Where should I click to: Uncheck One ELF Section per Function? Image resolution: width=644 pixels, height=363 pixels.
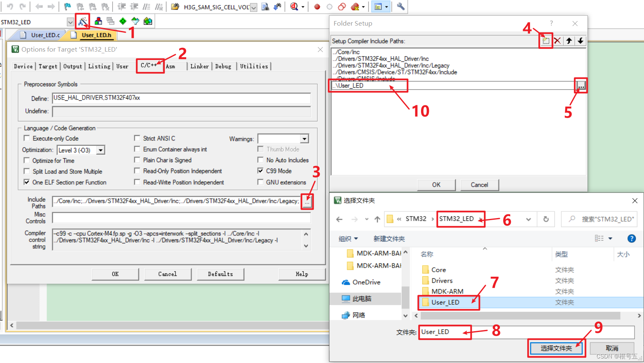tap(27, 182)
